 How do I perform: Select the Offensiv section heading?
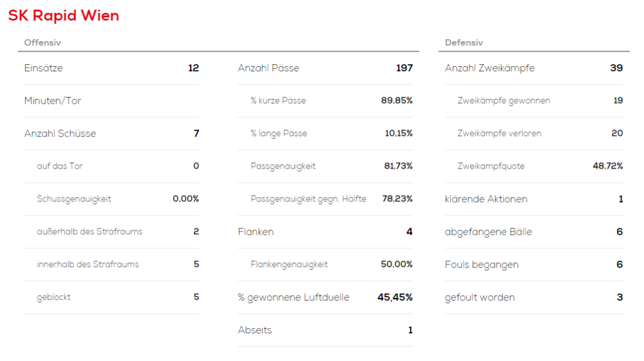click(x=43, y=43)
